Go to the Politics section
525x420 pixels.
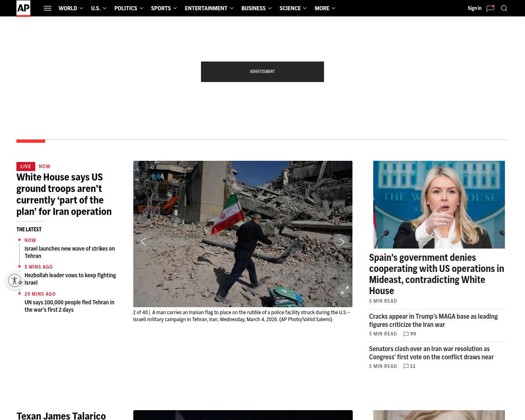[126, 8]
